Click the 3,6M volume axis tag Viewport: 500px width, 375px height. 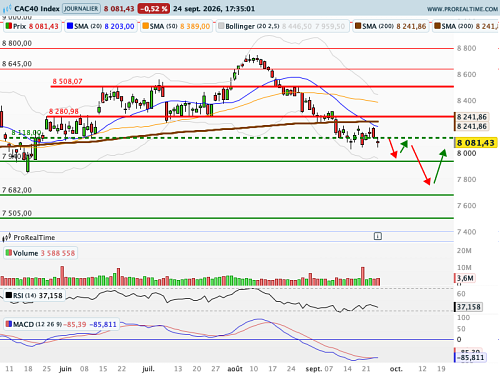pyautogui.click(x=465, y=278)
